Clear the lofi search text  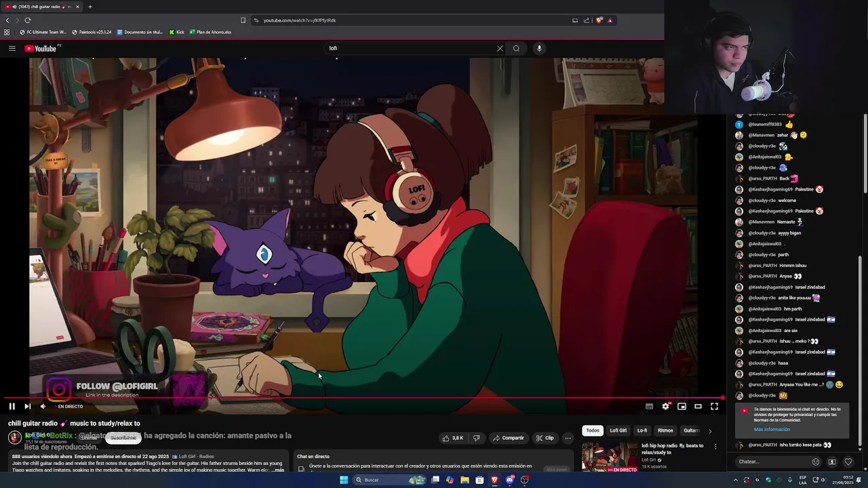tap(500, 48)
